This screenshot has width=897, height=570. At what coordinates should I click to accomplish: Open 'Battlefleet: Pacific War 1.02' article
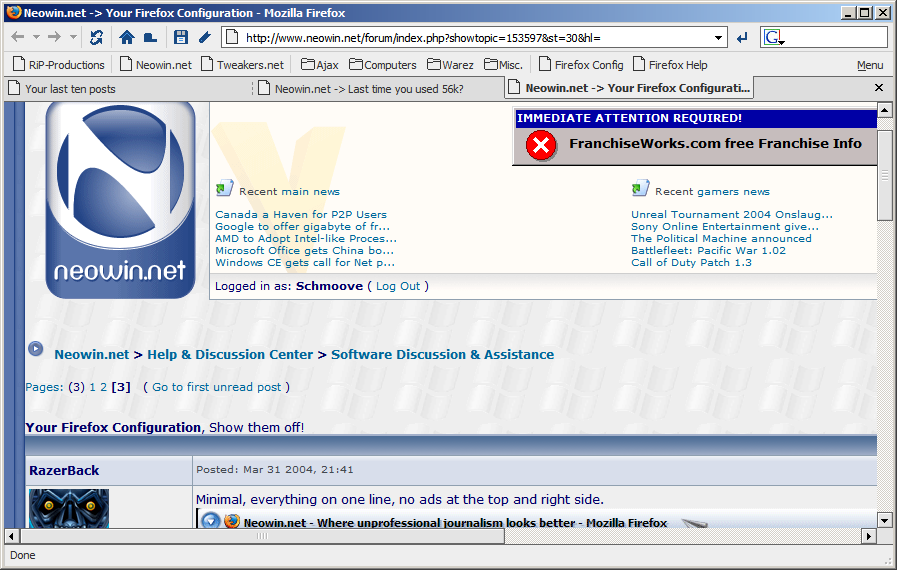[708, 251]
